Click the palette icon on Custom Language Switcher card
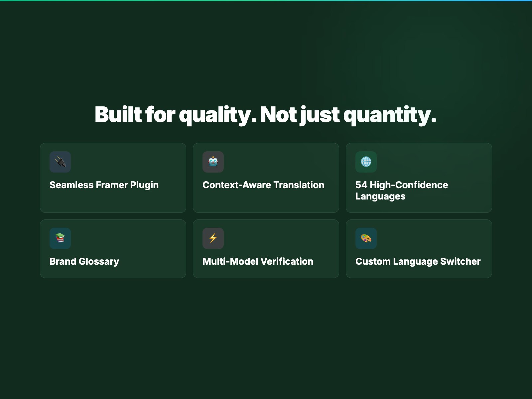 coord(366,238)
